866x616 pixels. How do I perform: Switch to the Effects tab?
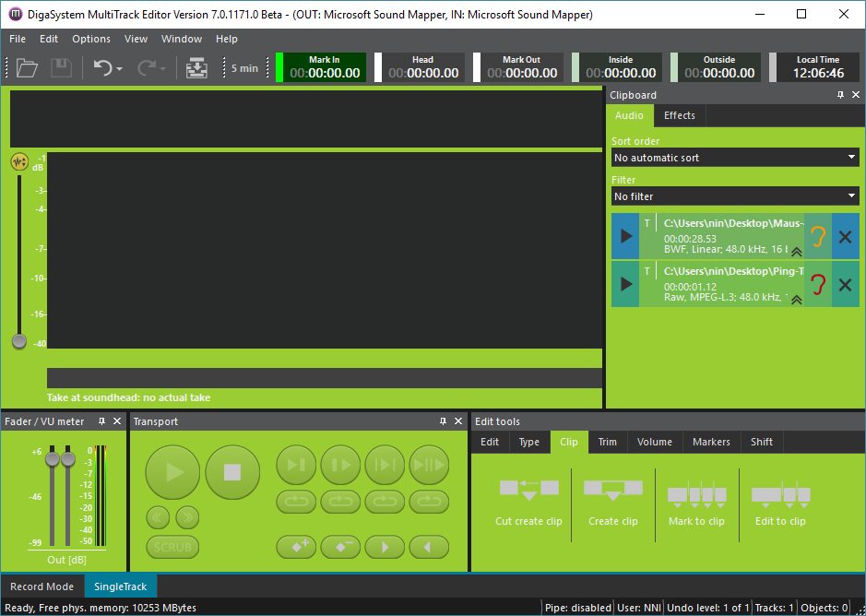tap(680, 115)
